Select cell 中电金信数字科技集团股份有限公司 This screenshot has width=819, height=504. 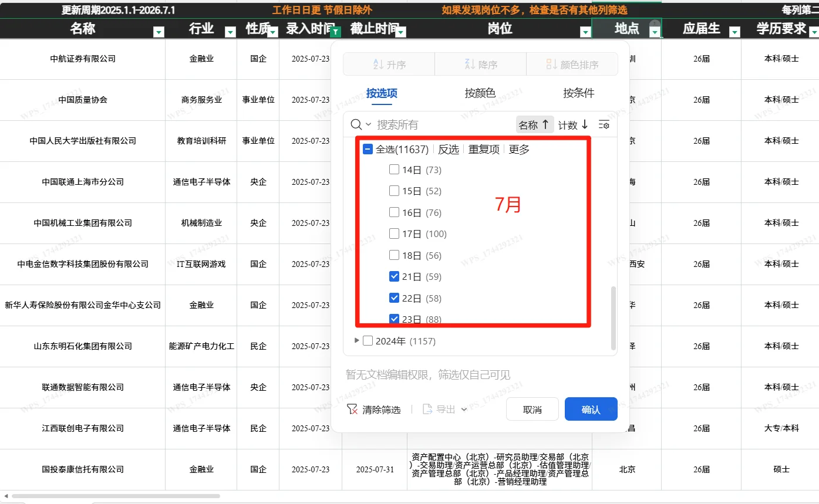pyautogui.click(x=83, y=264)
